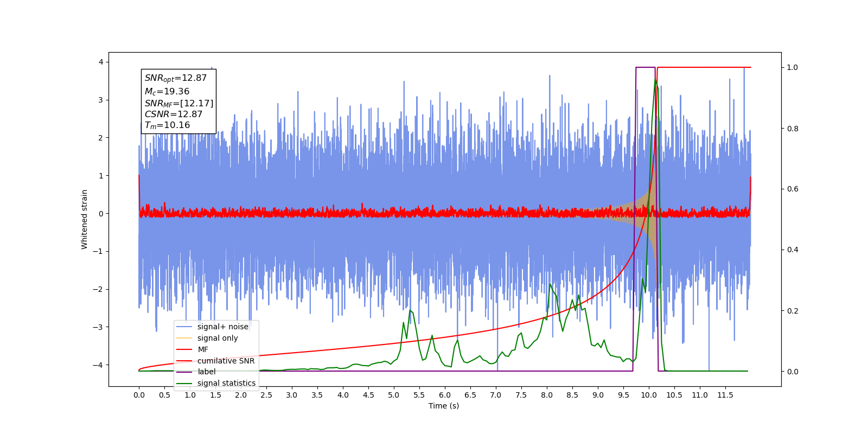Click the right y-axis tick label 1.0

point(793,68)
